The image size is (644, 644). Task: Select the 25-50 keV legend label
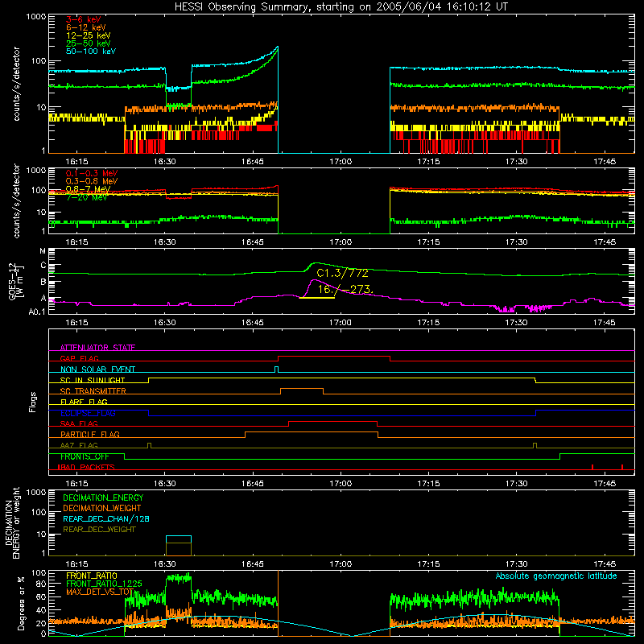point(88,43)
